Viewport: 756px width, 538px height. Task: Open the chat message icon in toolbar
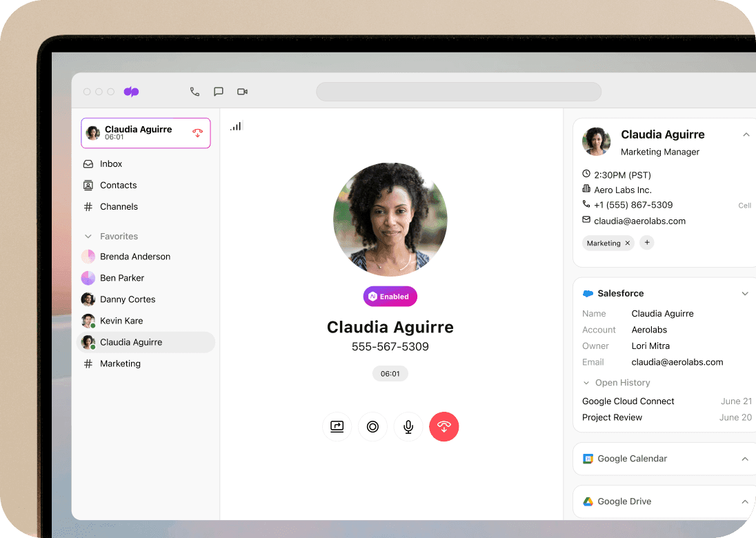[219, 92]
